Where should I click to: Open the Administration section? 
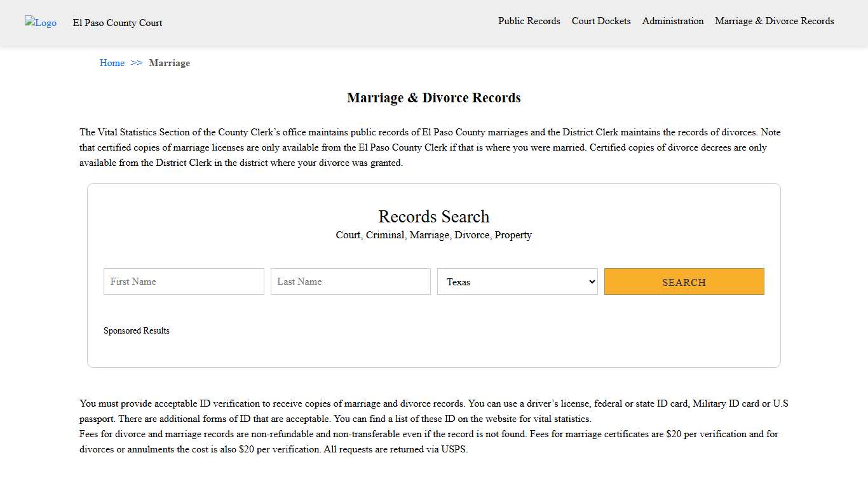click(672, 21)
